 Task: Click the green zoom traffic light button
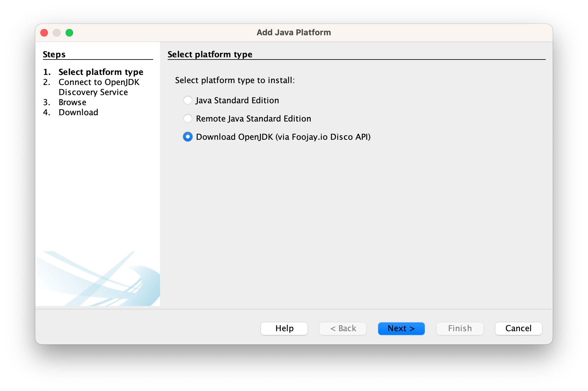[70, 32]
